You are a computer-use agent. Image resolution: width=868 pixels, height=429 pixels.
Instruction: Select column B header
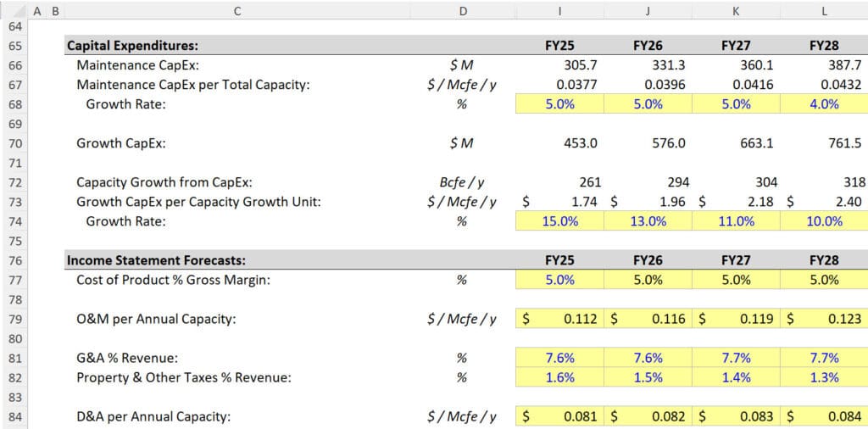coord(55,10)
